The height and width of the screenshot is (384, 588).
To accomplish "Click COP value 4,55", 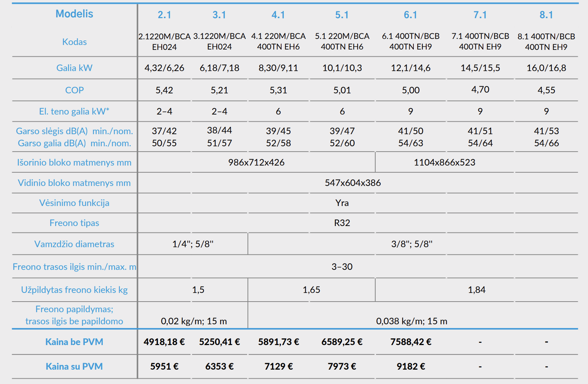I will click(546, 90).
